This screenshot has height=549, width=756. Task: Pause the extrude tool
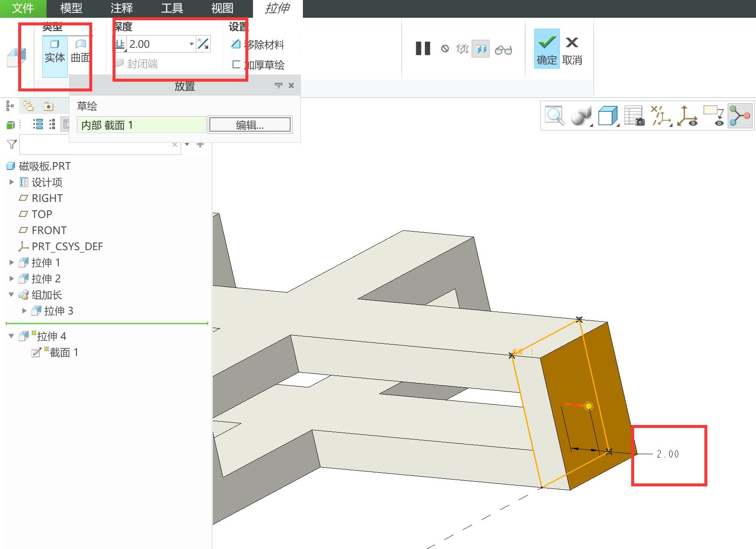tap(423, 49)
